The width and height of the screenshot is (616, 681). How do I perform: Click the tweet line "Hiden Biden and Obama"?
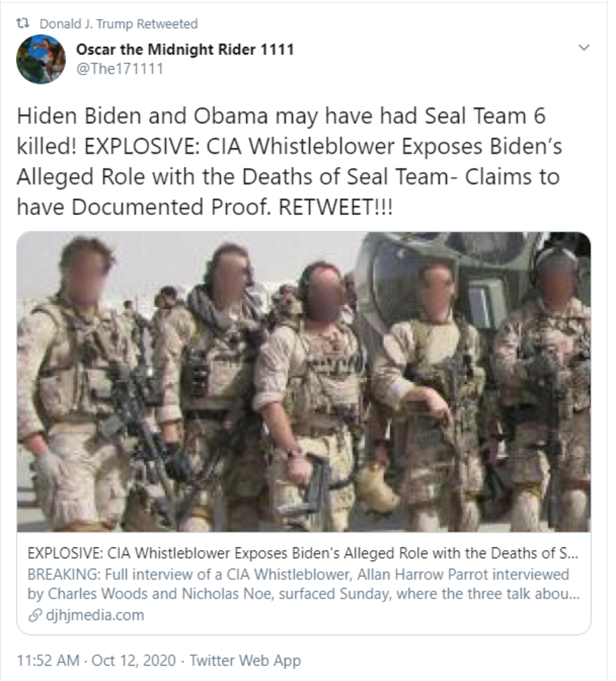click(281, 116)
